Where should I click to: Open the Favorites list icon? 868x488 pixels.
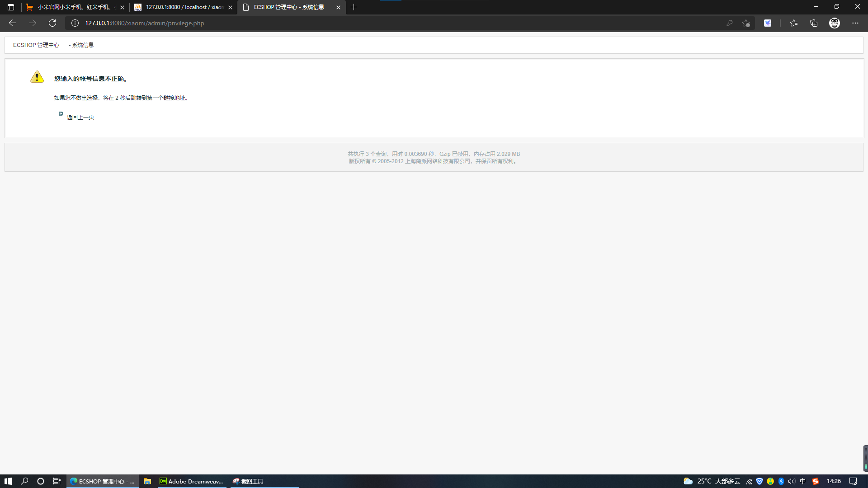(x=793, y=23)
